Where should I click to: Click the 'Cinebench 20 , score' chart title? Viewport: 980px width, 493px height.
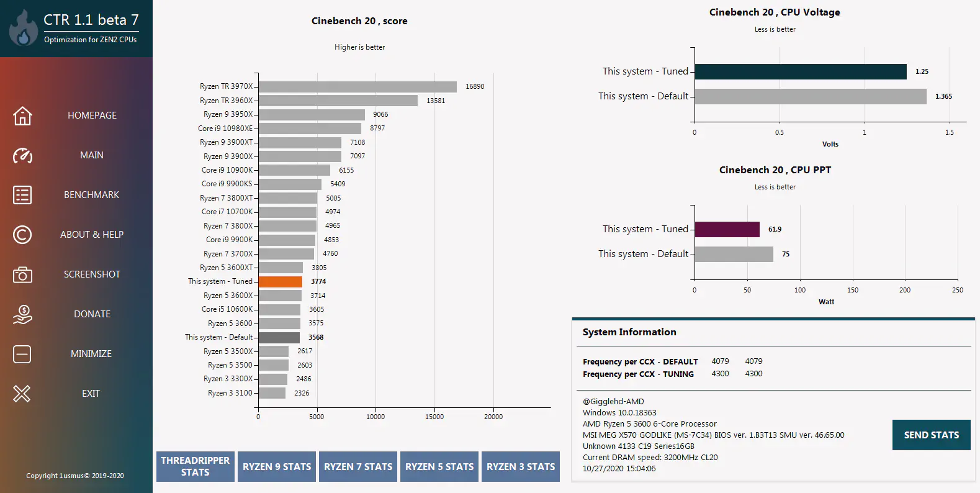coord(359,21)
